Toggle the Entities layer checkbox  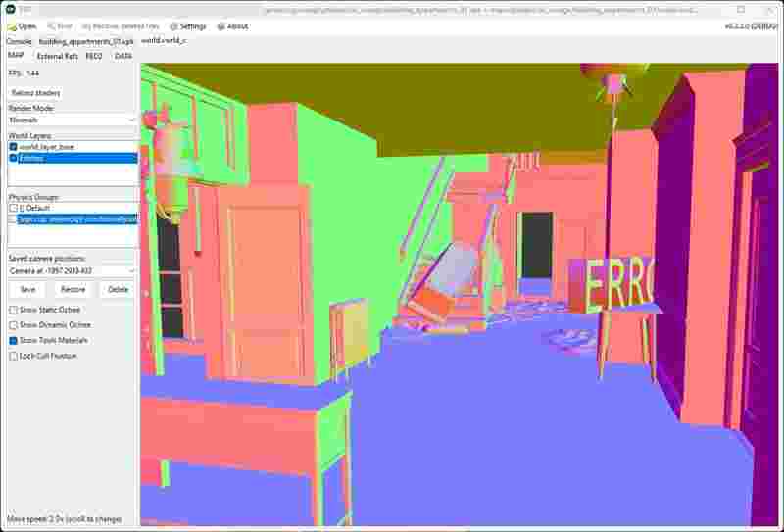(14, 157)
